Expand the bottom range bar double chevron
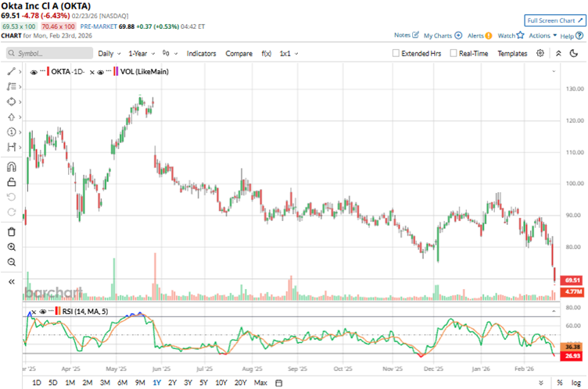The image size is (588, 389). coord(541,383)
